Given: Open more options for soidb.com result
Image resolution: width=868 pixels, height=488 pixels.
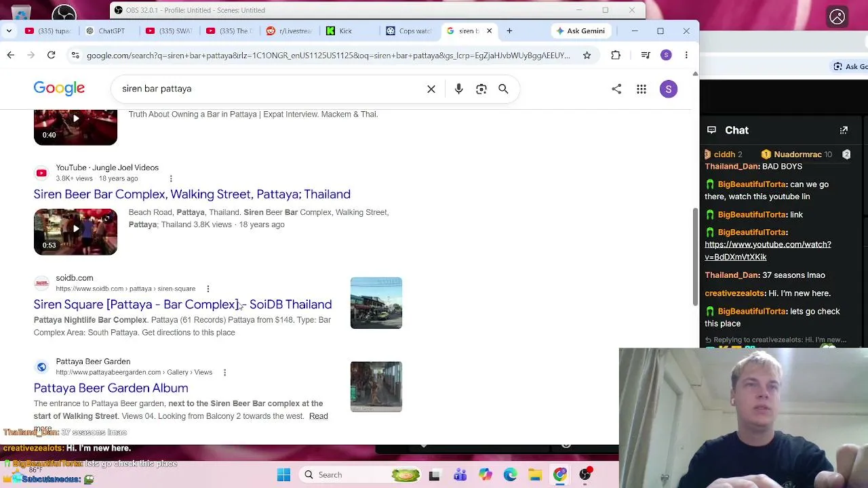Looking at the screenshot, I should point(208,289).
